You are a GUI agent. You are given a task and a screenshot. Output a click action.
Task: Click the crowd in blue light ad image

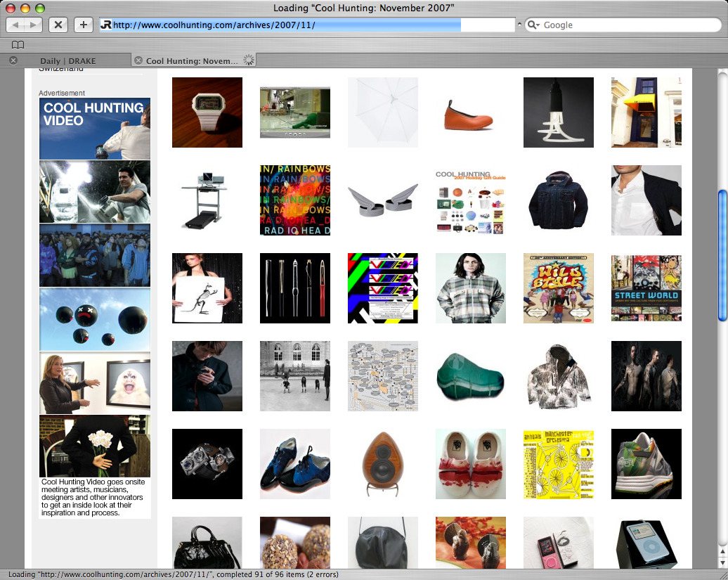coord(95,255)
